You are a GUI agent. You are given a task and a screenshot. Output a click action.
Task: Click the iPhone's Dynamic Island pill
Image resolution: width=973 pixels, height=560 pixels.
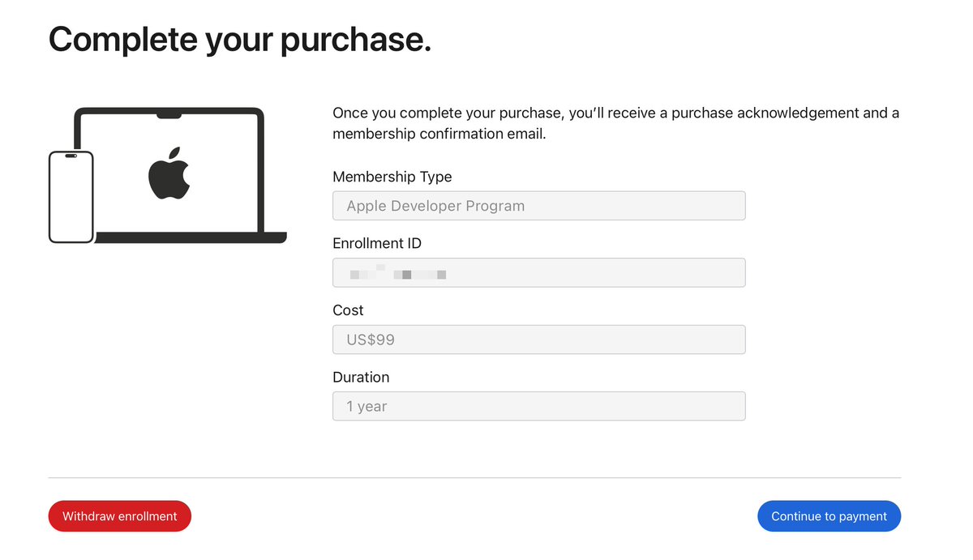click(x=71, y=156)
